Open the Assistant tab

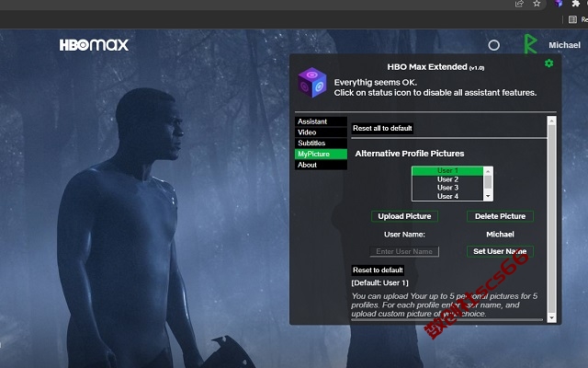pos(321,121)
